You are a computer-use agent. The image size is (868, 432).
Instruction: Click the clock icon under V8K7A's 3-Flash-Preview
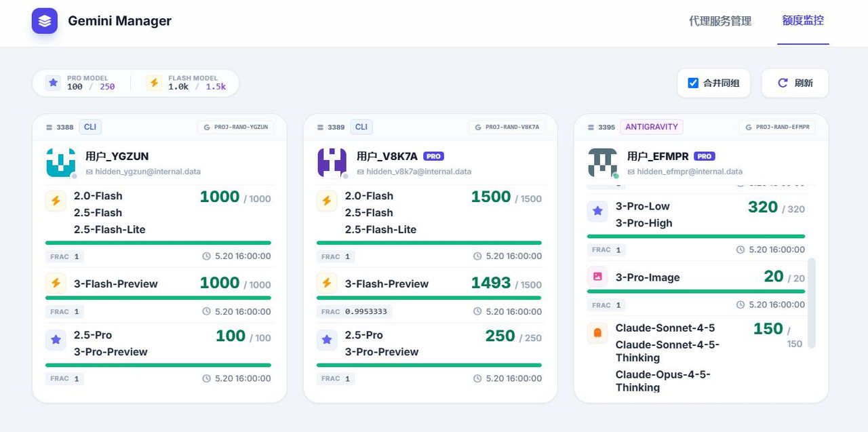477,312
